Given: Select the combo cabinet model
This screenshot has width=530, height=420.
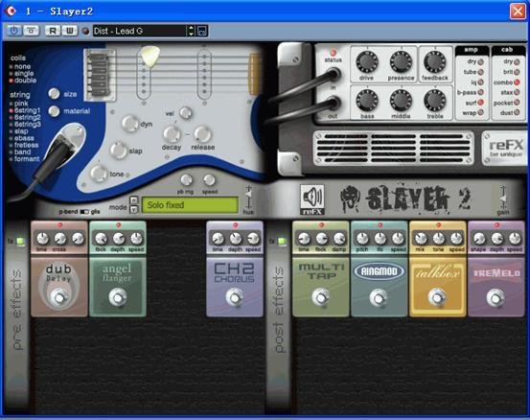Looking at the screenshot, I should click(x=507, y=82).
